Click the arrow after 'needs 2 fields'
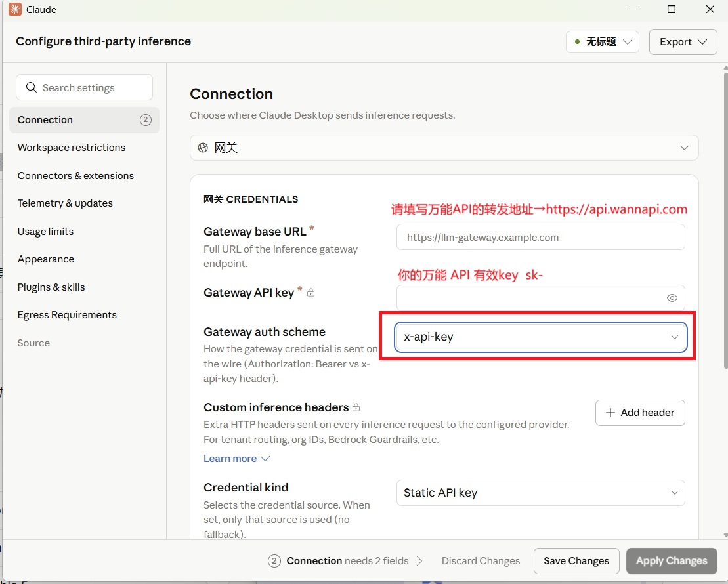 click(x=419, y=561)
